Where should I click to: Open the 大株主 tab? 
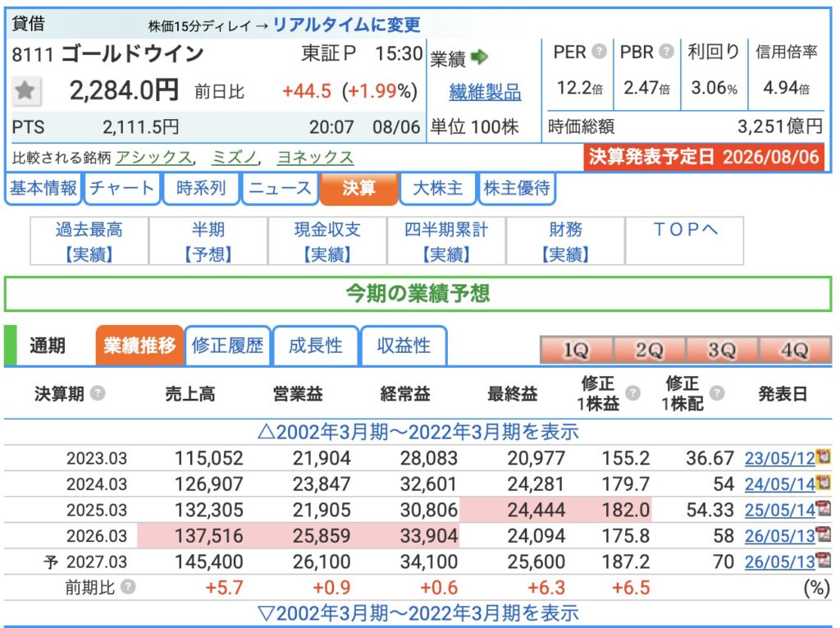coord(438,188)
